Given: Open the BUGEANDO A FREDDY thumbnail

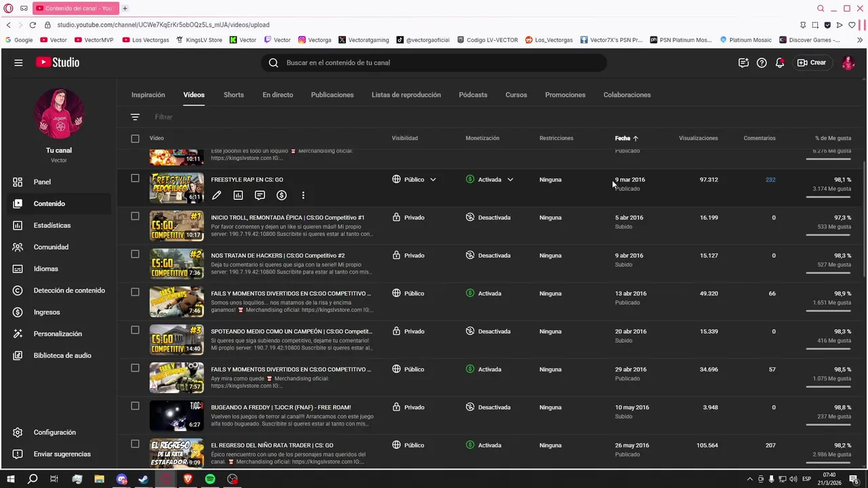Looking at the screenshot, I should point(176,415).
